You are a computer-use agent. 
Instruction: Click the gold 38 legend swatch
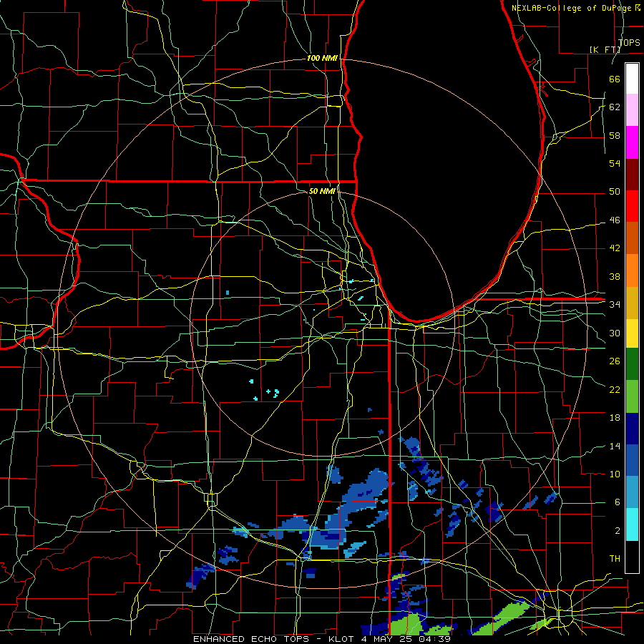point(632,302)
